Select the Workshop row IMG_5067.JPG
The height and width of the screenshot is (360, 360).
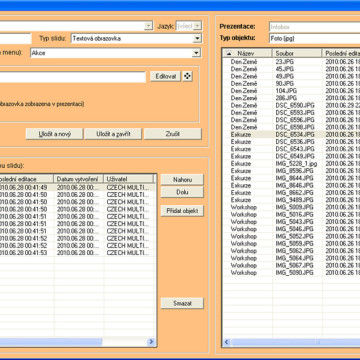point(292,266)
